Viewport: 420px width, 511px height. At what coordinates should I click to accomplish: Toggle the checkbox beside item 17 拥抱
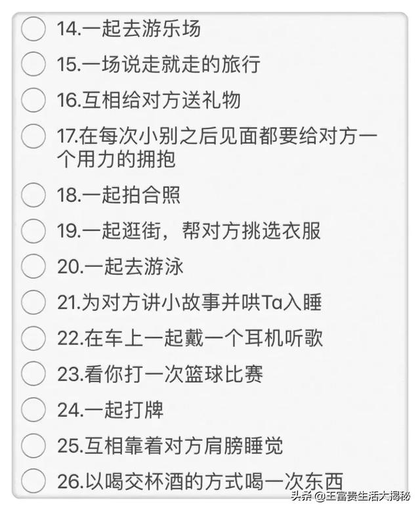click(33, 136)
